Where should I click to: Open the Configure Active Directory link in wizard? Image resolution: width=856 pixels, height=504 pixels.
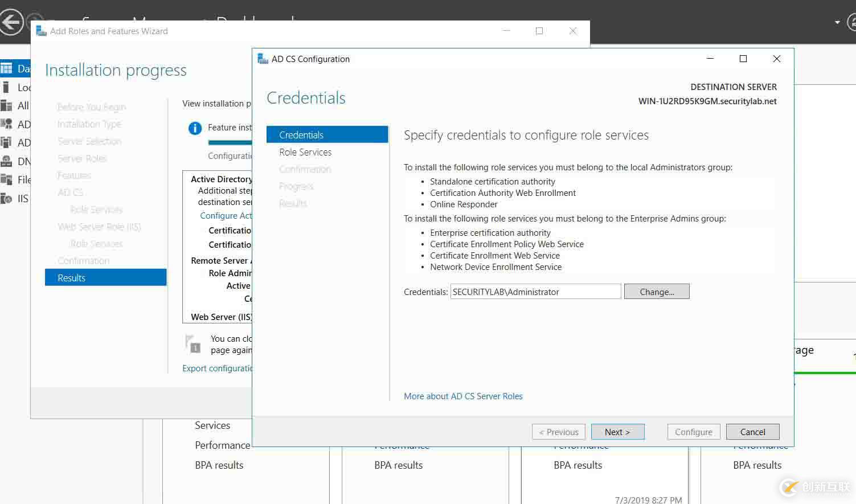coord(226,216)
